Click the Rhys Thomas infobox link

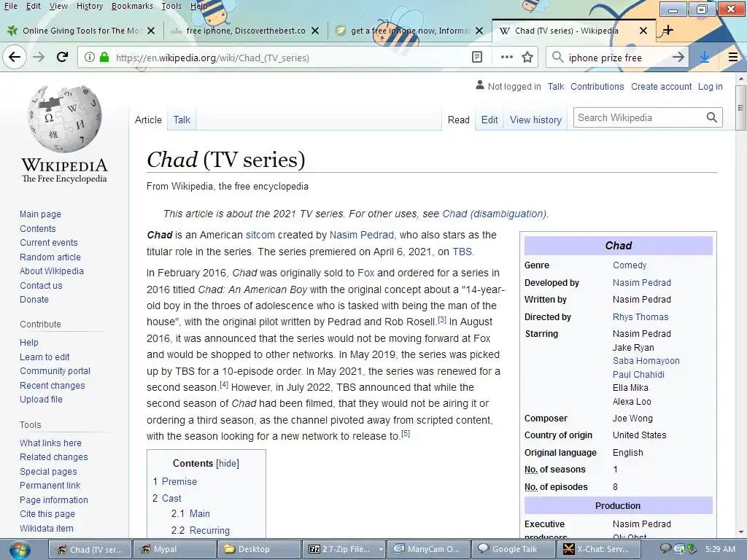(x=640, y=317)
